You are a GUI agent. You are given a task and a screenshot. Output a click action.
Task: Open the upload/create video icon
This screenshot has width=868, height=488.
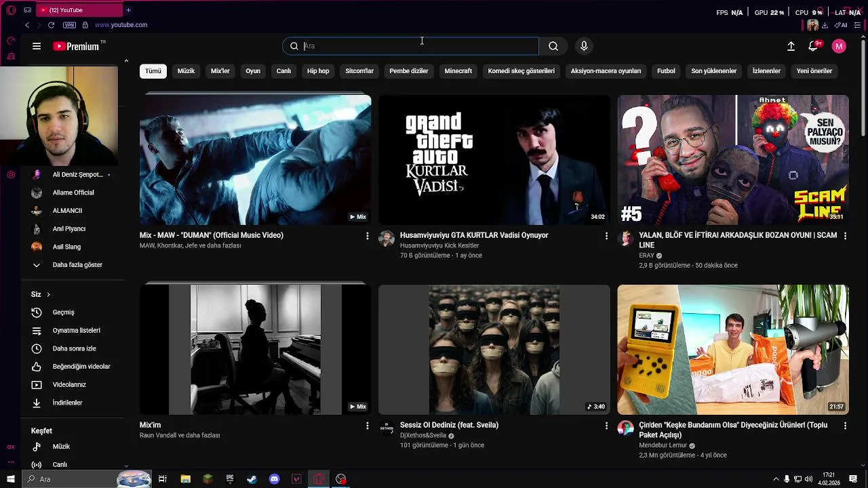tap(791, 46)
